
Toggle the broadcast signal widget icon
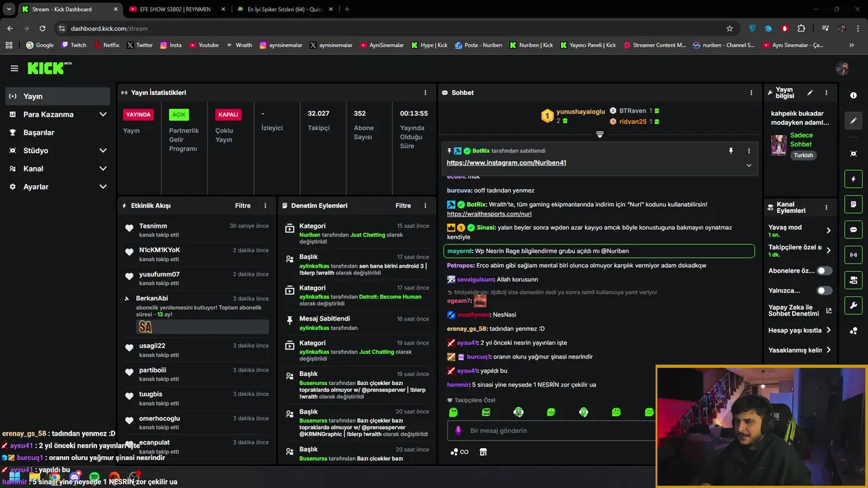click(x=853, y=255)
